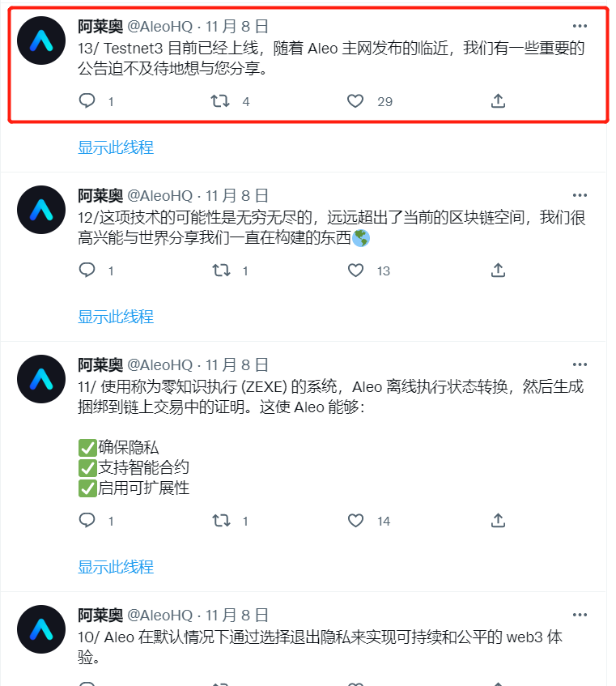Viewport: 616px width, 686px height.
Task: Open more options on the 11/ ZEXE tweet
Action: click(x=580, y=364)
